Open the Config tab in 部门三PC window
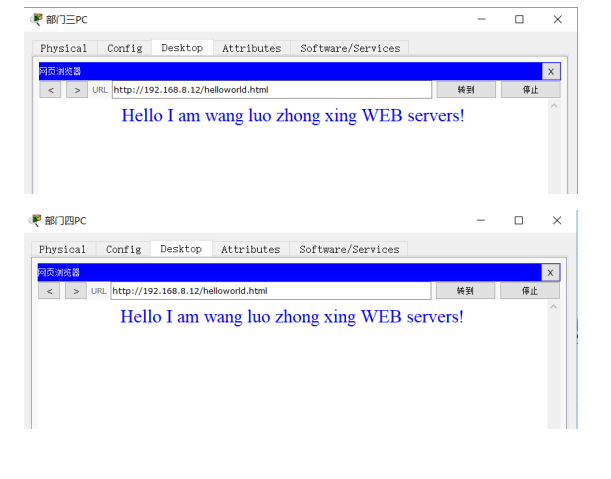The width and height of the screenshot is (611, 479). click(125, 48)
